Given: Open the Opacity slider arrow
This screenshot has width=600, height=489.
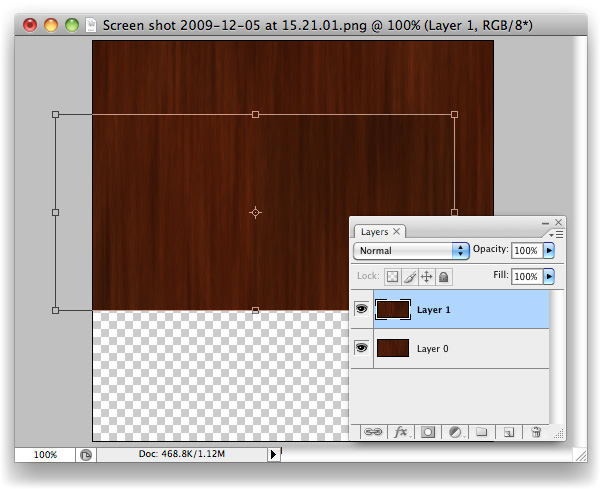Looking at the screenshot, I should click(x=548, y=250).
